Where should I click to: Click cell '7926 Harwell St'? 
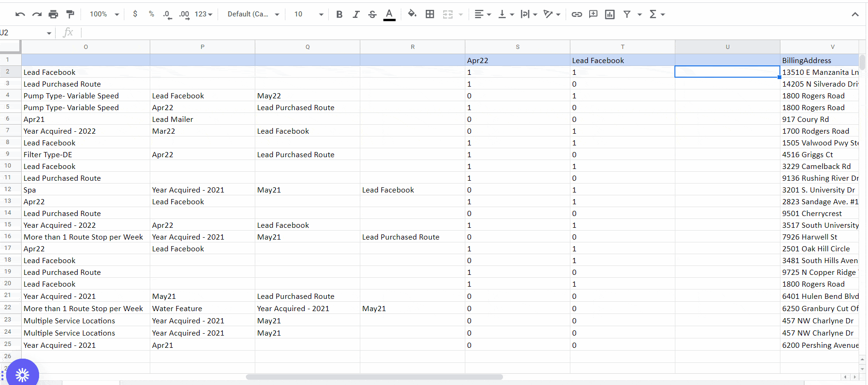[x=819, y=237]
